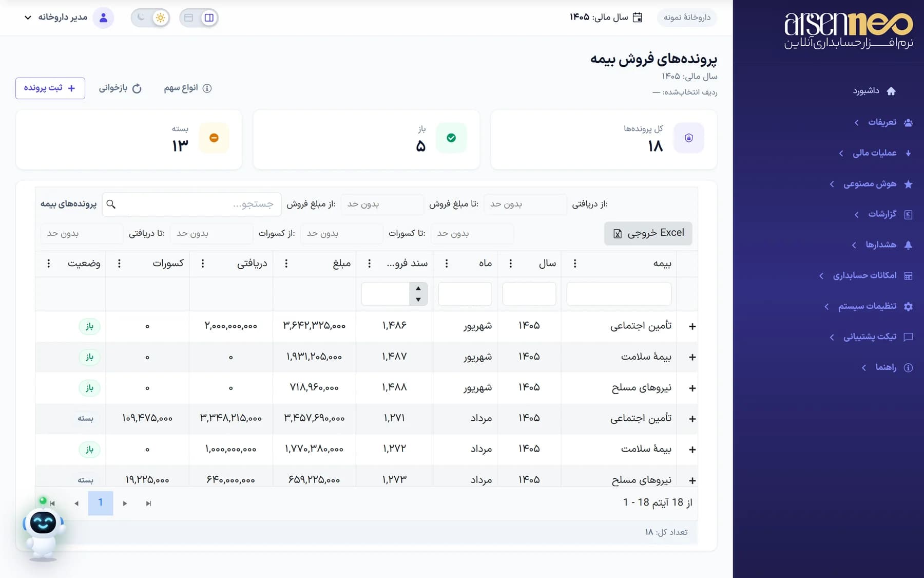Increase سند فروش filter stepper up arrow
The height and width of the screenshot is (578, 924).
(418, 288)
